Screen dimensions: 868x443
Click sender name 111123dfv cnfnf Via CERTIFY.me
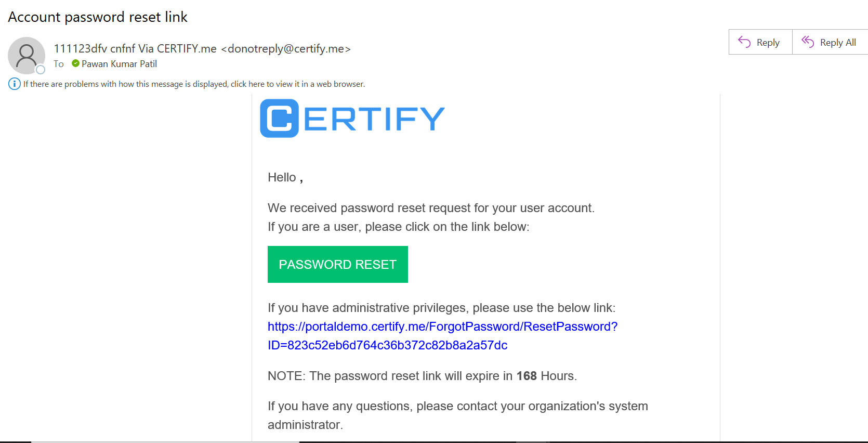coord(135,49)
